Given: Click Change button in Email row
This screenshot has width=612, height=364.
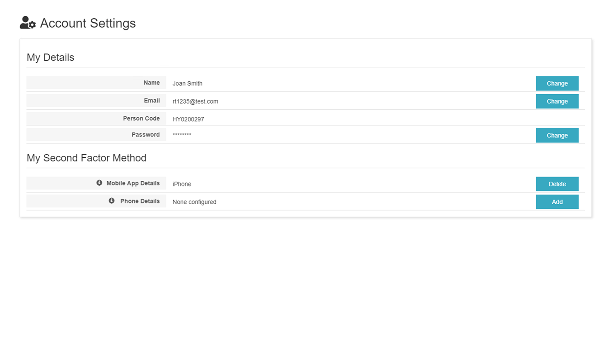Looking at the screenshot, I should pyautogui.click(x=557, y=101).
